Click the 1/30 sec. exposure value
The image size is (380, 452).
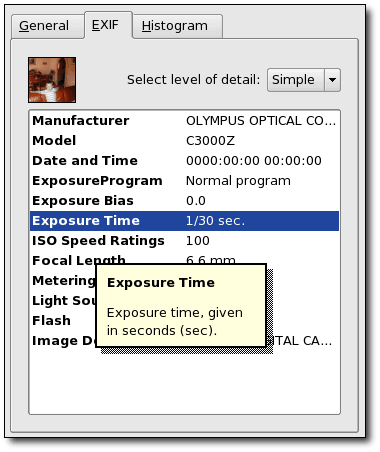coord(215,221)
